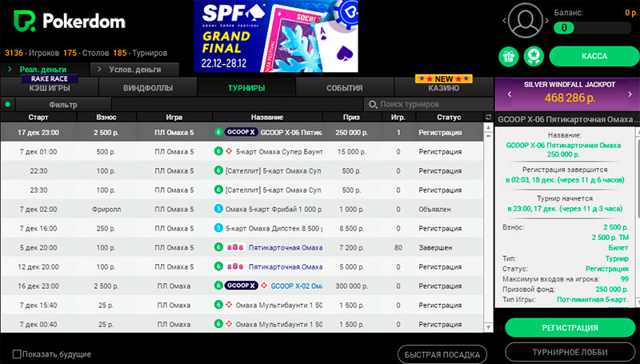Image resolution: width=640 pixels, height=364 pixels.
Task: Click the bounty target icon in Супер Баунти row
Action: (229, 151)
